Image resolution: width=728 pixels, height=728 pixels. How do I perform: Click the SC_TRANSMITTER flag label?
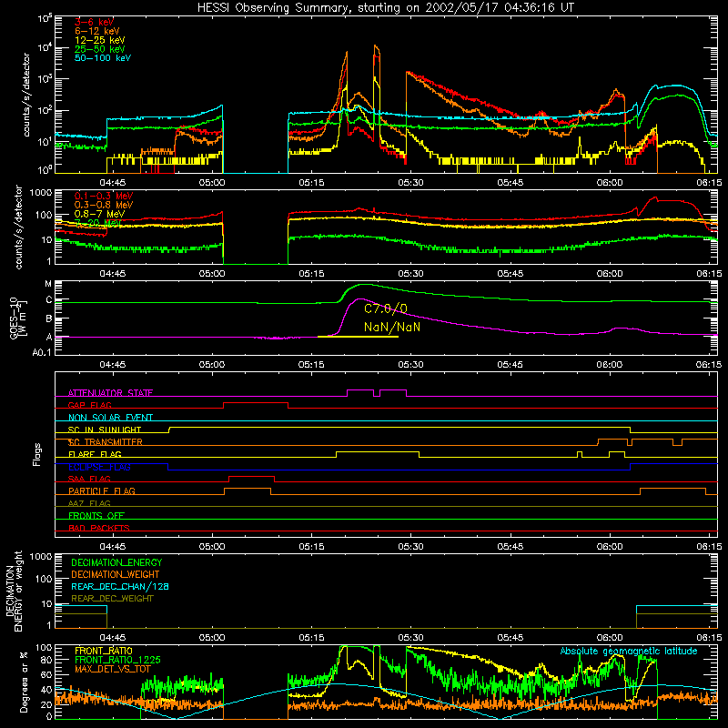[106, 442]
